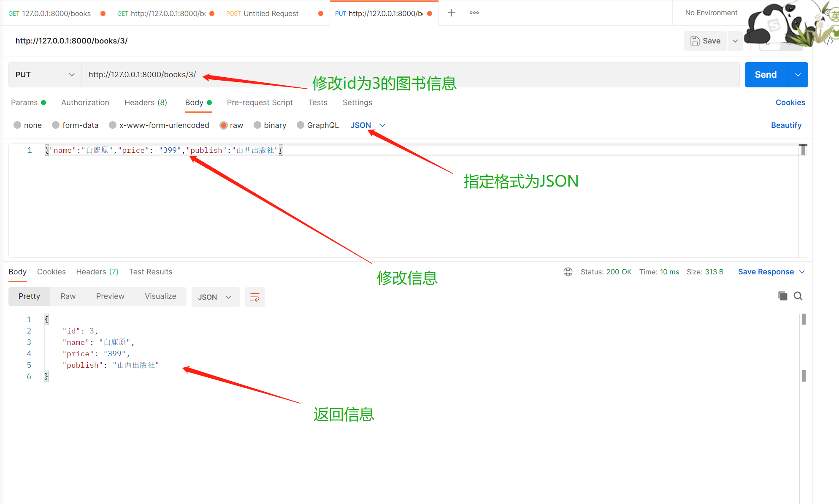This screenshot has width=839, height=504.
Task: Click the Beautify link
Action: [x=786, y=125]
